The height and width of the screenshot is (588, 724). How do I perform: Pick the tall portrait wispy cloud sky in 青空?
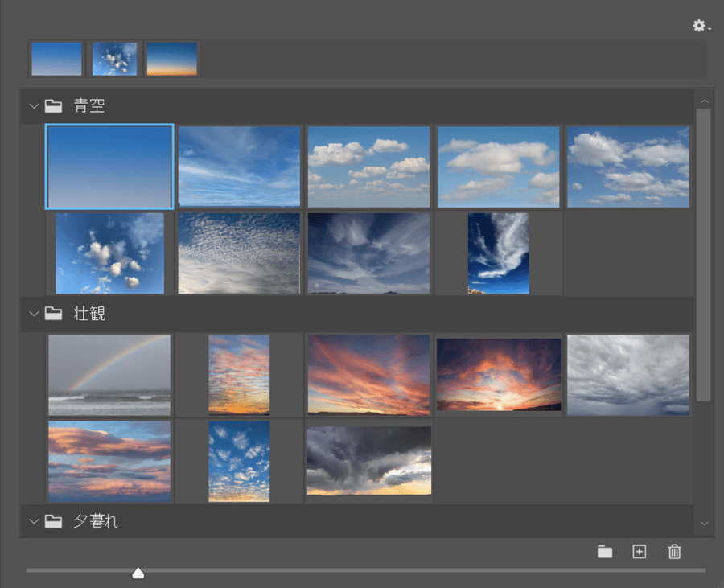499,253
